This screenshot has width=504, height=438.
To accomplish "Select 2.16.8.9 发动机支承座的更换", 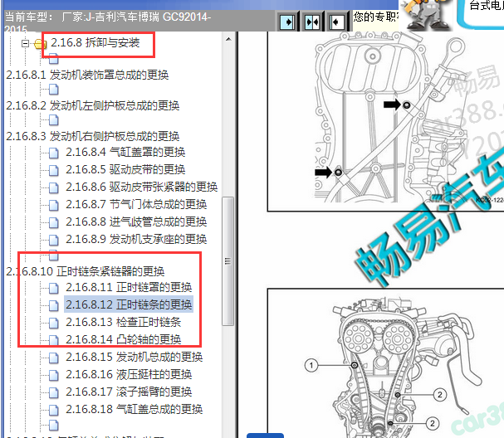I will pos(136,239).
